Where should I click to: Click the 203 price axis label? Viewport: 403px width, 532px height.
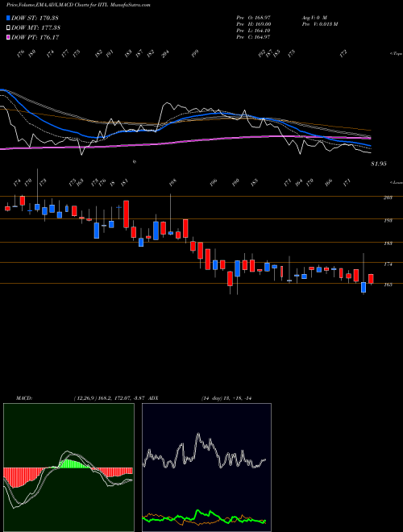pos(388,197)
